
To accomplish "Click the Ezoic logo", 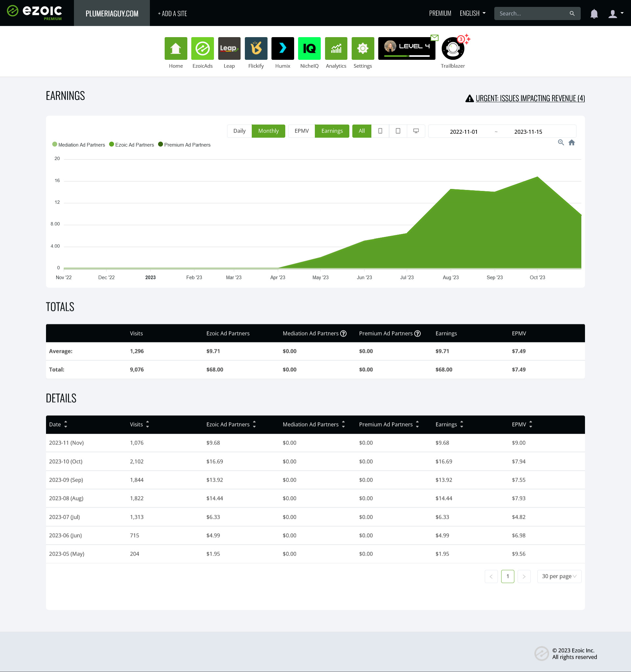I will pos(35,12).
